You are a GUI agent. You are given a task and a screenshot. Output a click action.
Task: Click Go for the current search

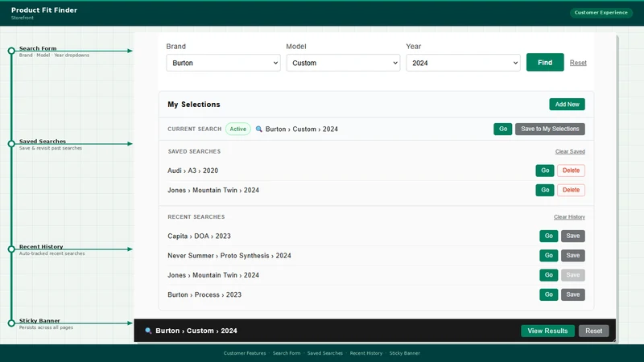click(x=502, y=129)
